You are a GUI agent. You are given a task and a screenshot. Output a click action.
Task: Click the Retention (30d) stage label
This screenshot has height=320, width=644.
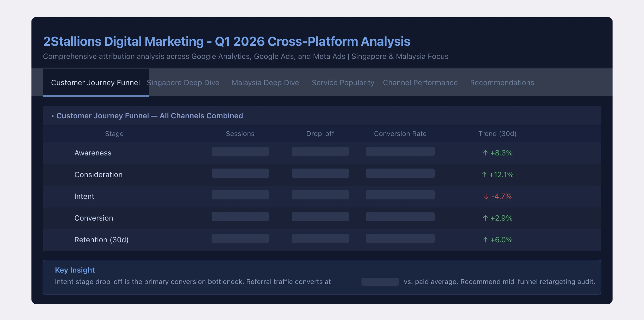pos(102,240)
